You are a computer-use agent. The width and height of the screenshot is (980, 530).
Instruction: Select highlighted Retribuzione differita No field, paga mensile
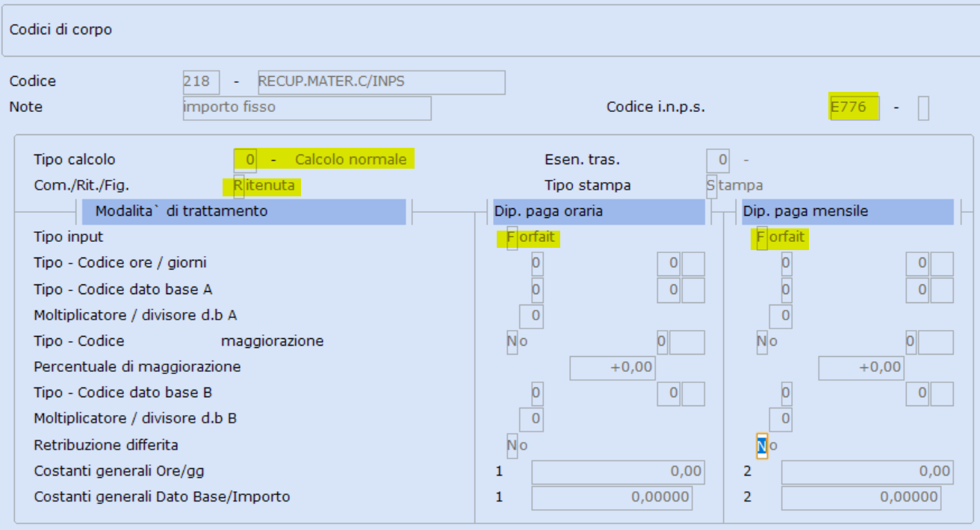click(x=762, y=446)
